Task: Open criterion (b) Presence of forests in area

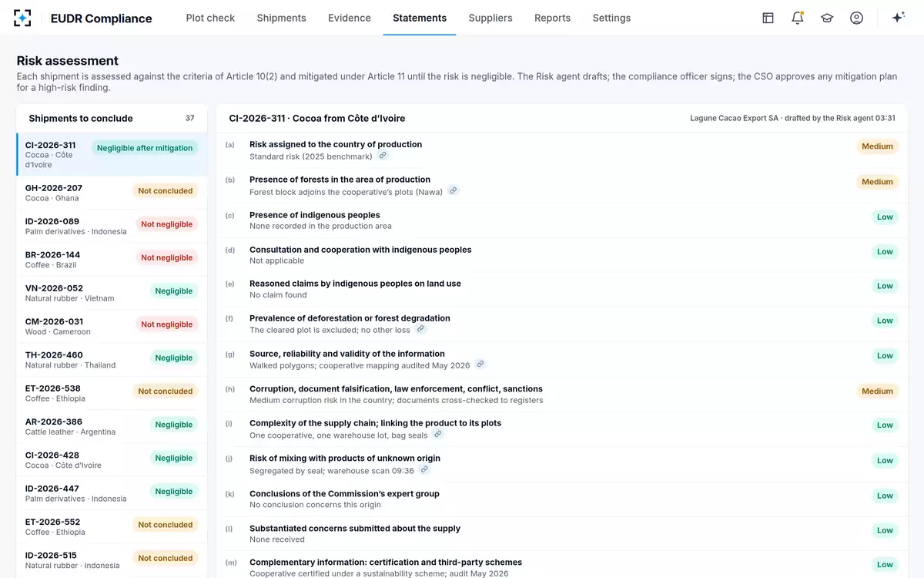Action: coord(562,186)
